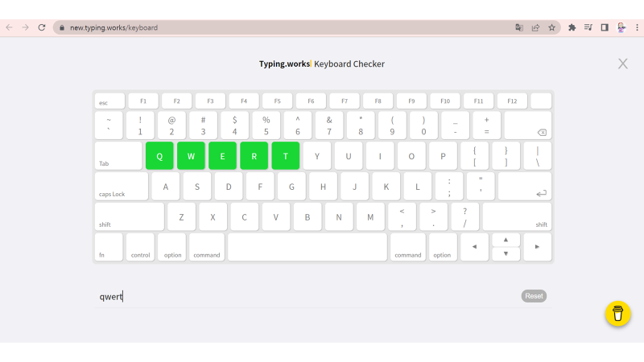Click the browser back arrow
This screenshot has width=644, height=362.
[x=9, y=27]
